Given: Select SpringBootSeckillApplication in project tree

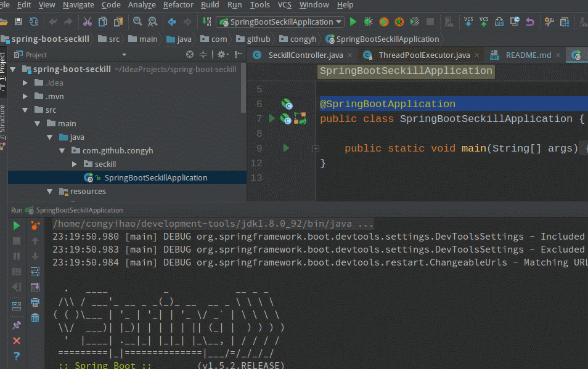Looking at the screenshot, I should [x=155, y=178].
